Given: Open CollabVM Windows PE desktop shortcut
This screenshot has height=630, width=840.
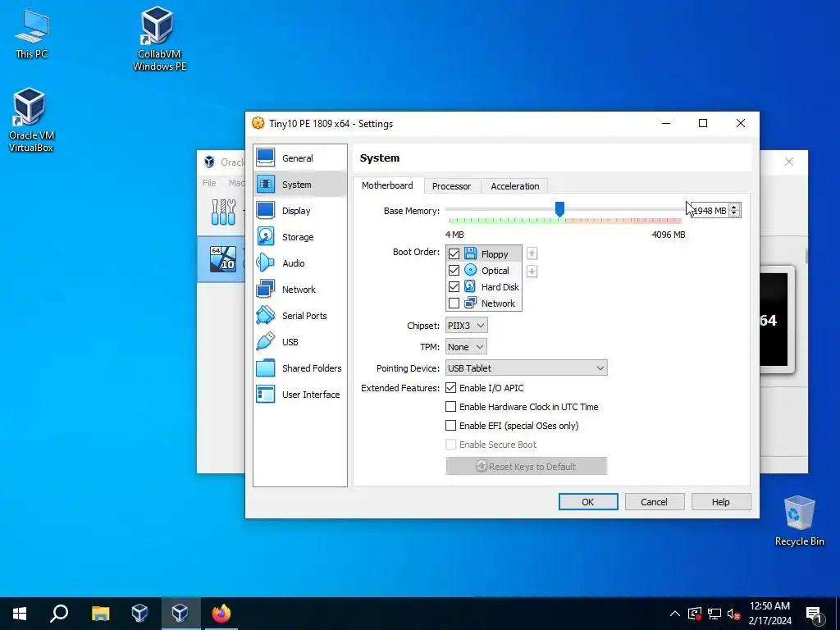Looking at the screenshot, I should 159,39.
